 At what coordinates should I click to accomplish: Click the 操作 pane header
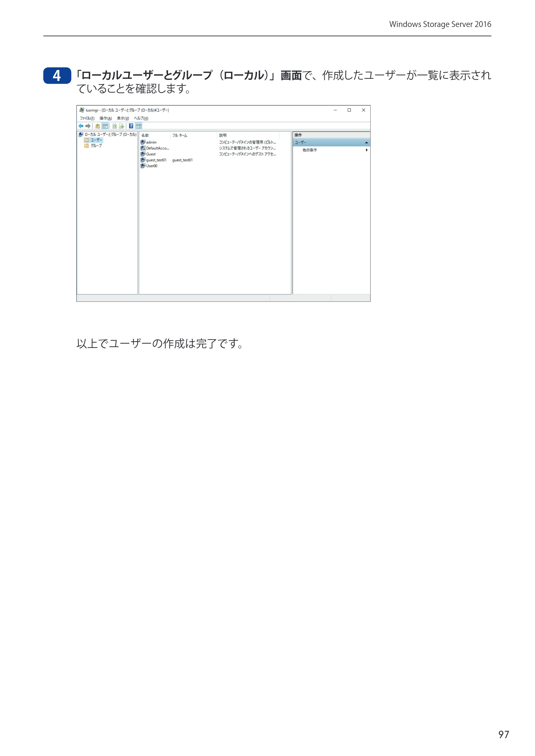332,135
